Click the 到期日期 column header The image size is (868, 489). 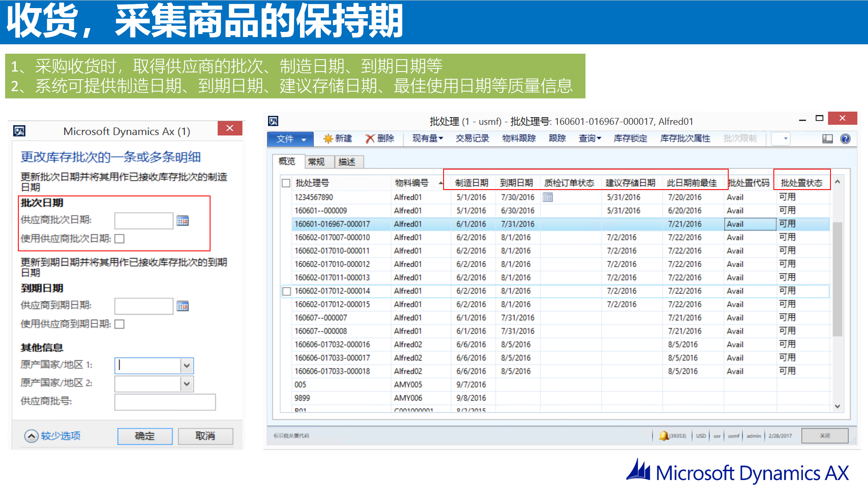[x=516, y=183]
